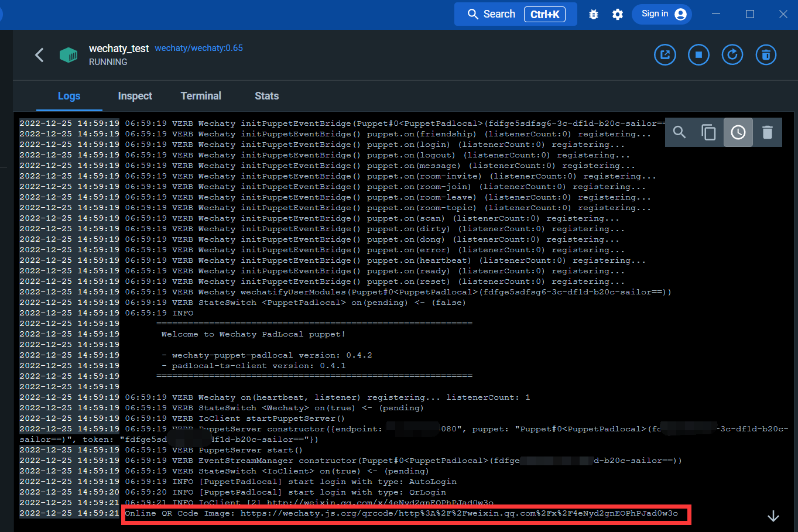Image resolution: width=798 pixels, height=532 pixels.
Task: Click the wechaty-puppet-padlocal version: 0.4.2 line
Action: pyautogui.click(x=267, y=355)
